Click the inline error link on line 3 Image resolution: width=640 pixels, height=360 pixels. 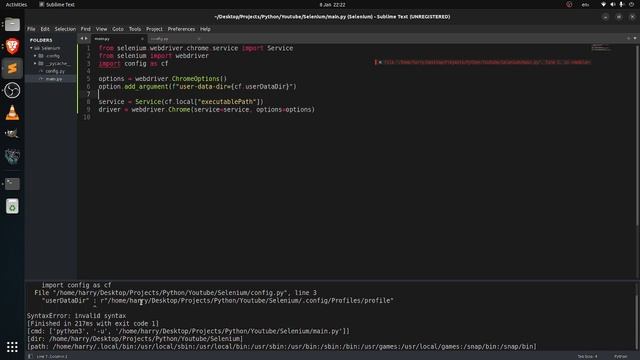[x=487, y=62]
